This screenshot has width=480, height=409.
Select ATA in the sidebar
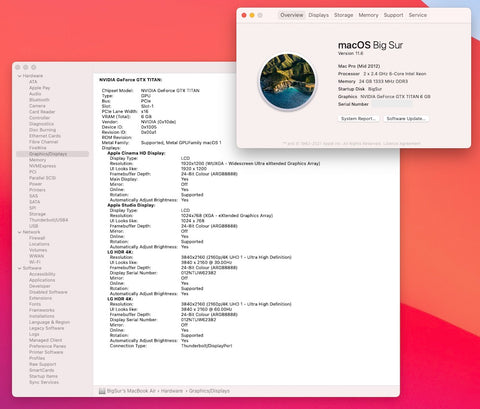33,82
